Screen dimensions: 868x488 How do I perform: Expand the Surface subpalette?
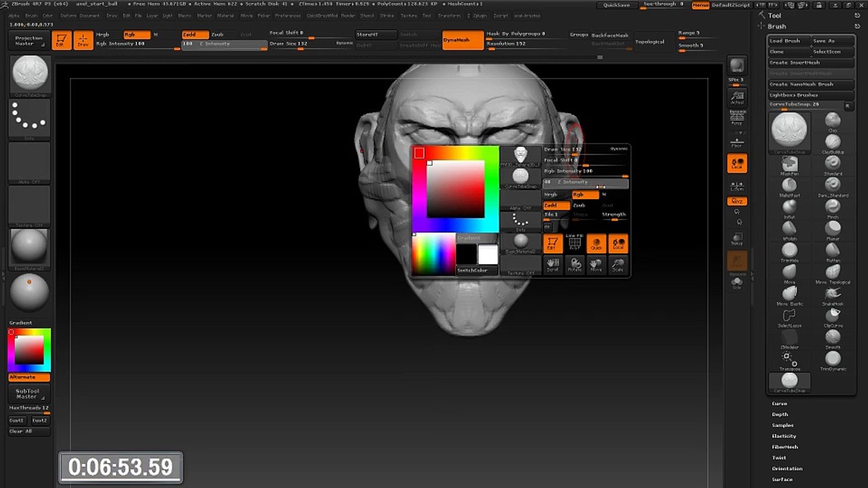(782, 479)
